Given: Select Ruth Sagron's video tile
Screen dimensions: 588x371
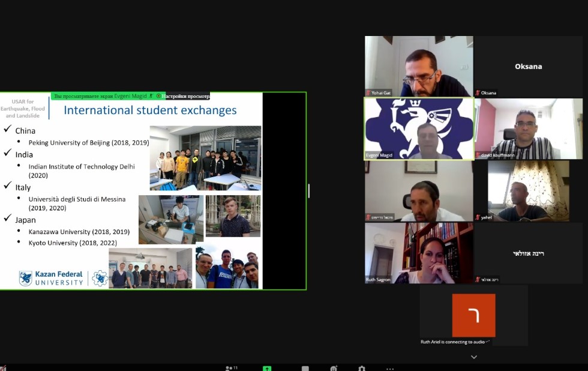Looking at the screenshot, I should tap(419, 253).
